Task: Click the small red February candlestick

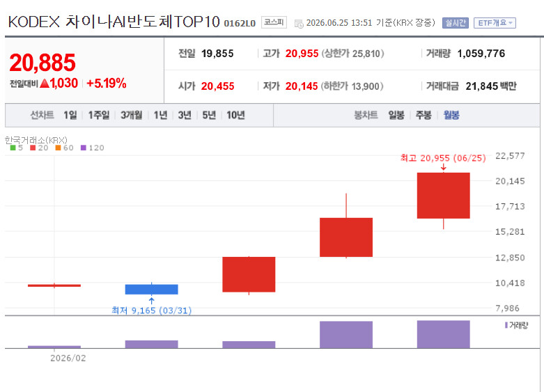Action: 54,285
